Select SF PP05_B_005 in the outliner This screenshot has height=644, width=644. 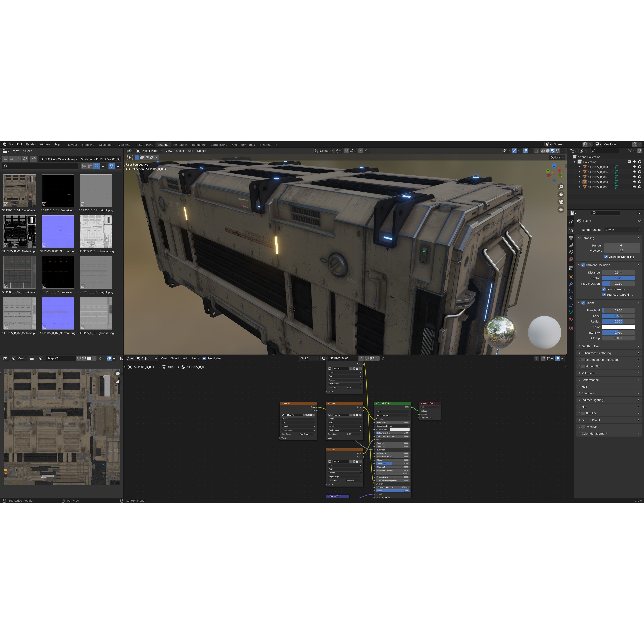point(598,187)
